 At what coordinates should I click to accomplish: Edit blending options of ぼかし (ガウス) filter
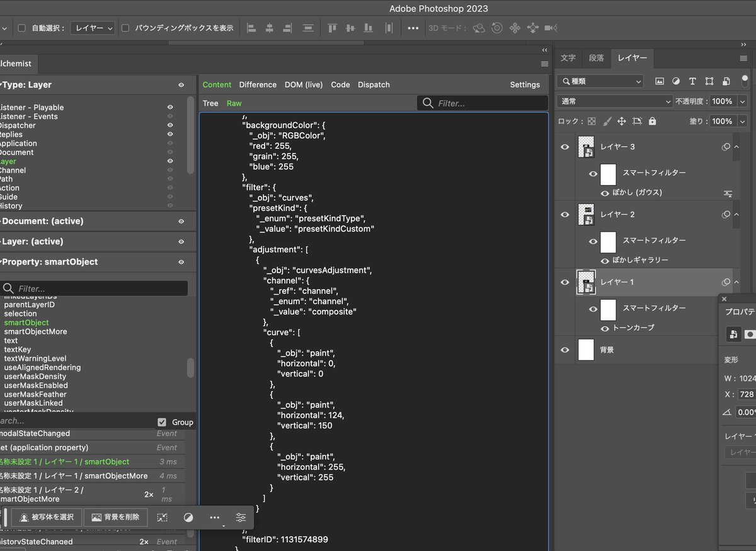coord(728,193)
